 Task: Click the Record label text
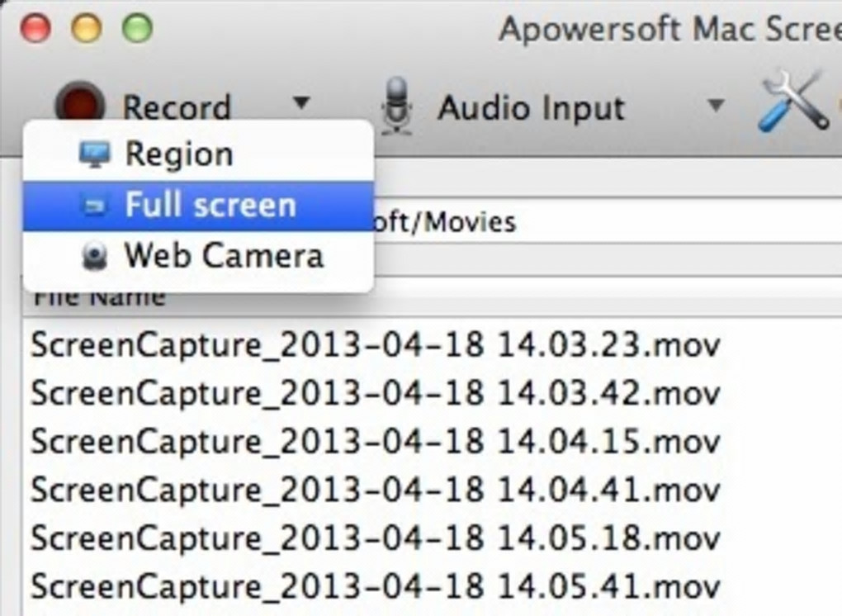[177, 107]
